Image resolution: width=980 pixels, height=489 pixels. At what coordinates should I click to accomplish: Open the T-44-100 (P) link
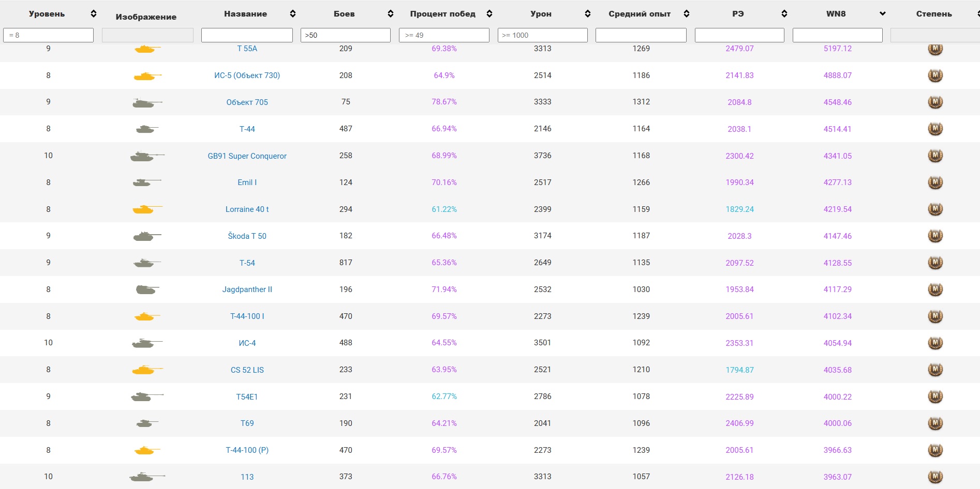(247, 450)
